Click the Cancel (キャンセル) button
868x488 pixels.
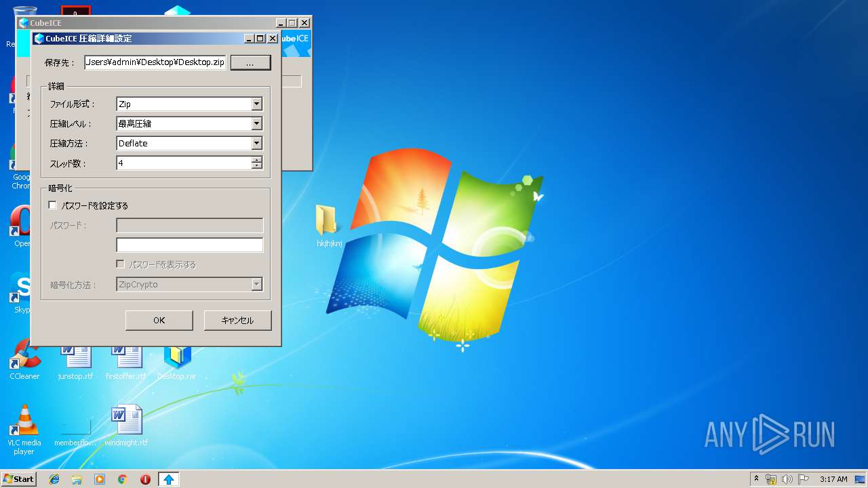[x=237, y=321]
